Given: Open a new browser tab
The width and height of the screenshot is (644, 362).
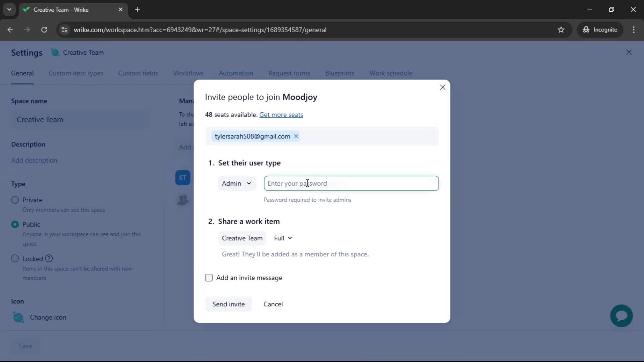Looking at the screenshot, I should [138, 10].
